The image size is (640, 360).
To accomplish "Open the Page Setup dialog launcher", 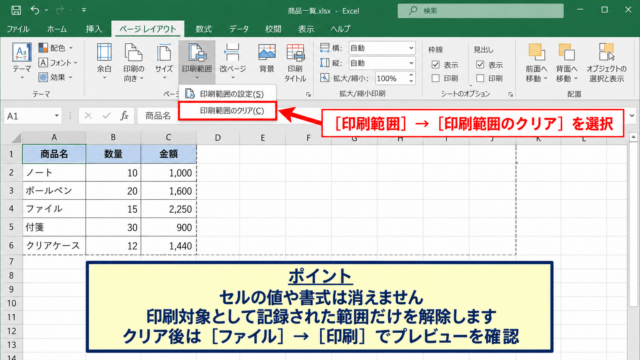I will point(308,94).
